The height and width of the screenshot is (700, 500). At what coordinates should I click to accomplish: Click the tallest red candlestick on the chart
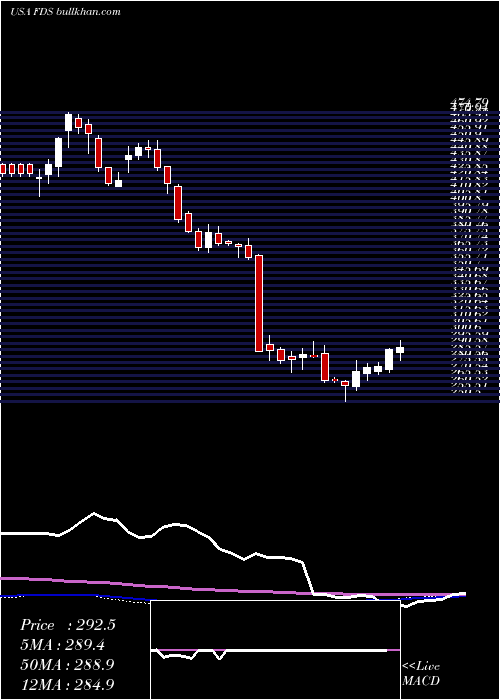[x=259, y=303]
